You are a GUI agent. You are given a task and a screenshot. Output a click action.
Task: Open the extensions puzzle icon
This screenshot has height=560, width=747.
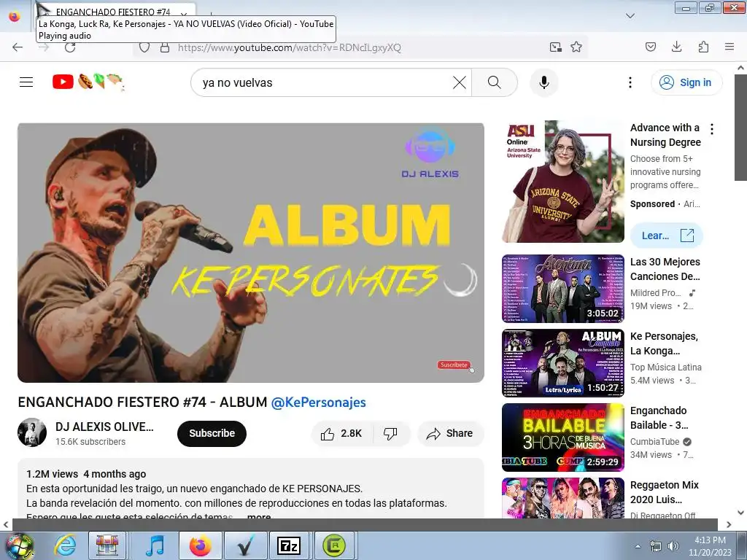[703, 47]
